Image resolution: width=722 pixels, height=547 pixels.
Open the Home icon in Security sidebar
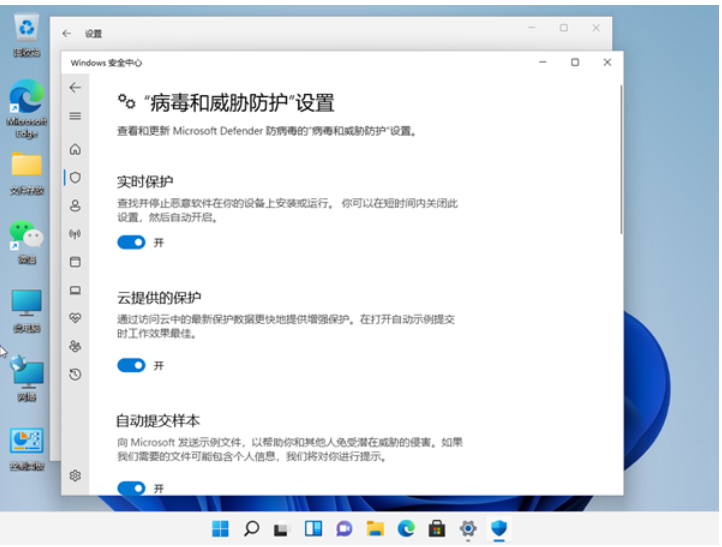tap(75, 149)
